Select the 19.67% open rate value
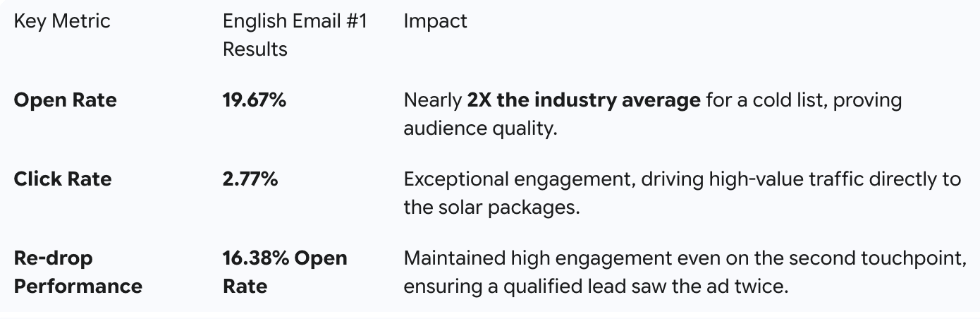Image resolution: width=980 pixels, height=319 pixels. click(255, 100)
